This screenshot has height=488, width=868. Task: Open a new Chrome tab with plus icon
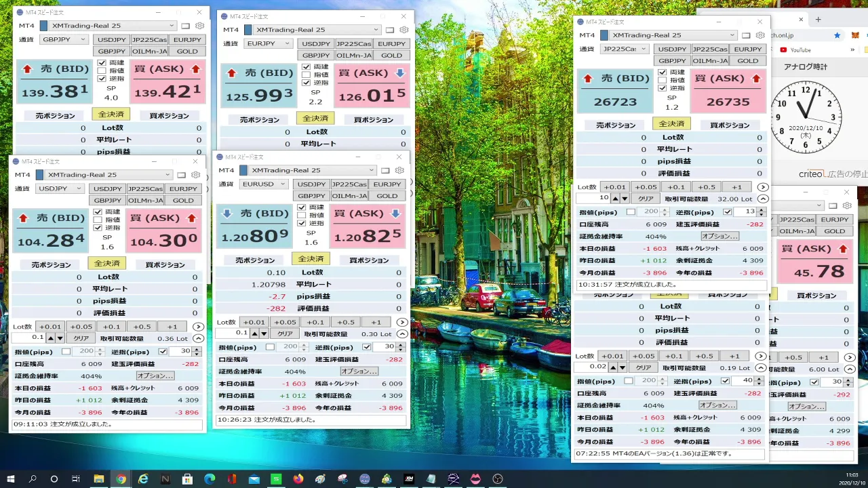tap(818, 20)
